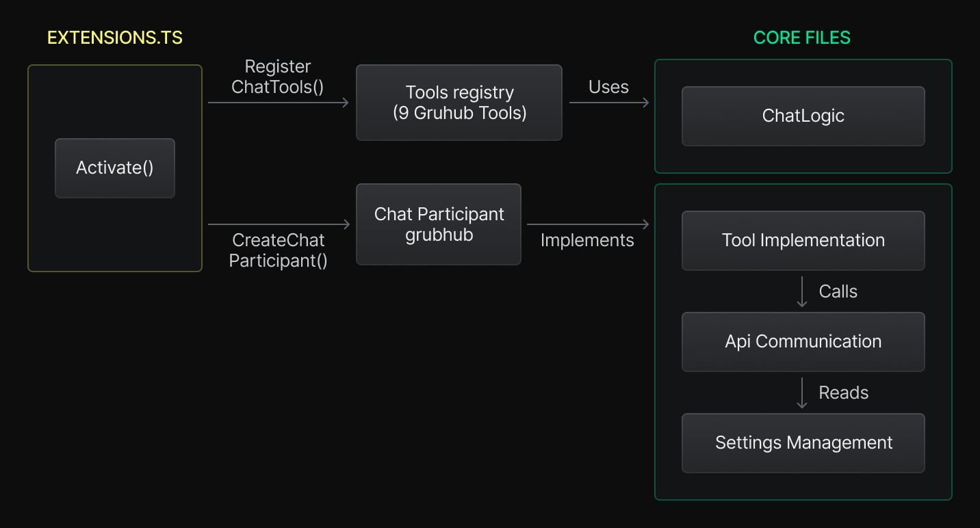Select the ChatLogic box

pyautogui.click(x=803, y=116)
